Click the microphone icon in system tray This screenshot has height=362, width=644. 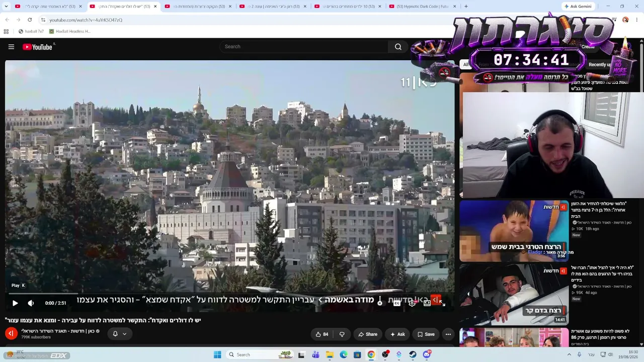[x=579, y=355]
